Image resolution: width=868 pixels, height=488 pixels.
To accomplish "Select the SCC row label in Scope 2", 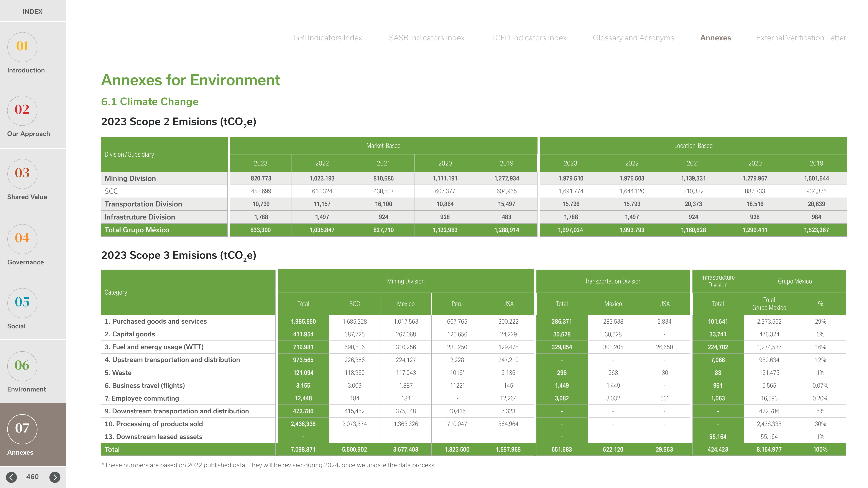I will click(x=111, y=191).
